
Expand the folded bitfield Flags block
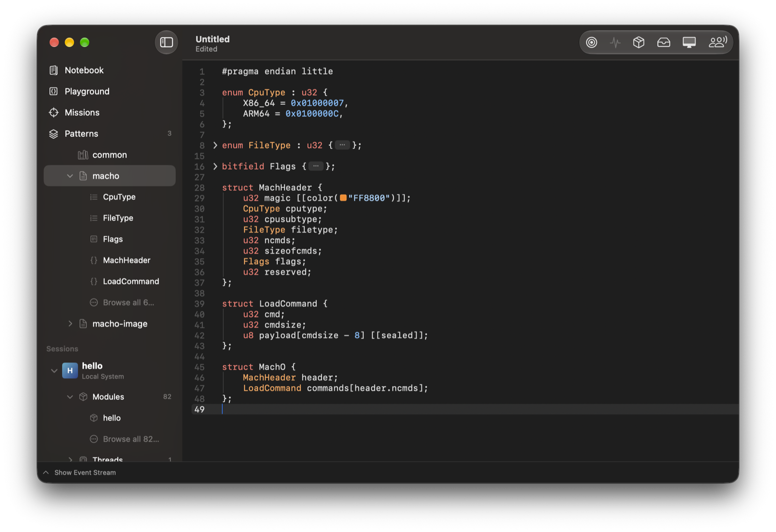(215, 166)
